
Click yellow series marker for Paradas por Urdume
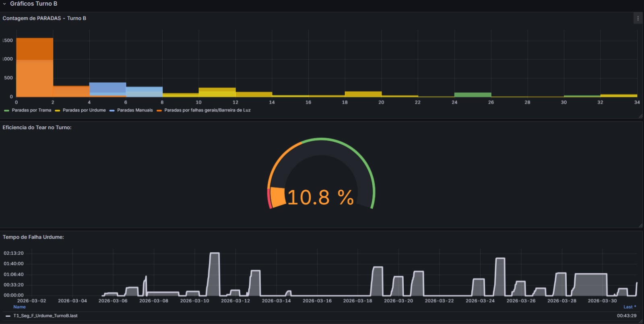pyautogui.click(x=58, y=110)
